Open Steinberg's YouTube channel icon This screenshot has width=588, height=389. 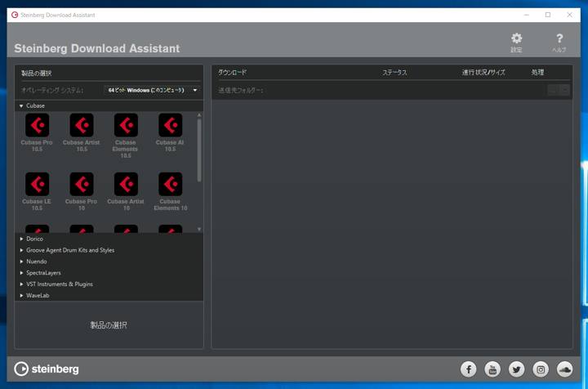click(x=492, y=369)
